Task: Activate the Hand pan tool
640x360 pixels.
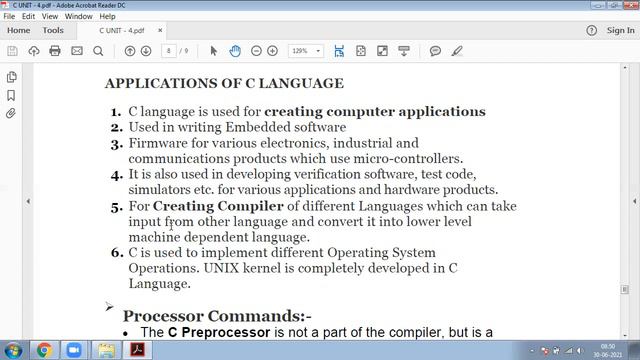Action: 235,51
